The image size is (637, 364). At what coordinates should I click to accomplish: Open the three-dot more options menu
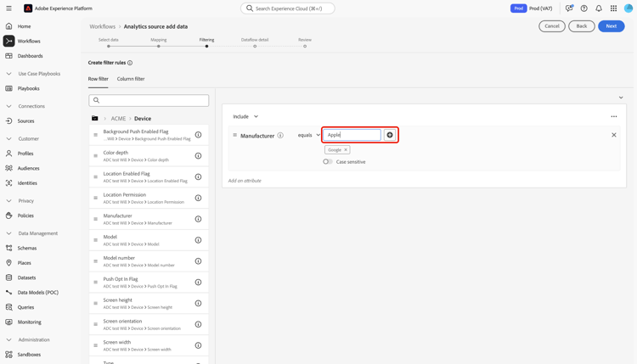click(614, 116)
